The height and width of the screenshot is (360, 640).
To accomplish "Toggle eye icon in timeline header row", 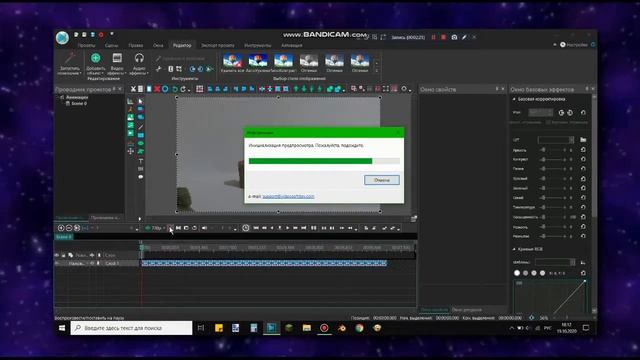I will click(x=57, y=255).
